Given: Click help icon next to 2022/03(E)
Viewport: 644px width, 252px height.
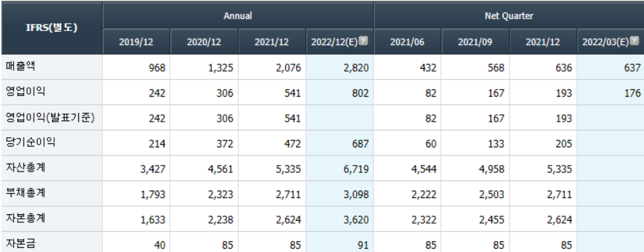Looking at the screenshot, I should coord(635,41).
